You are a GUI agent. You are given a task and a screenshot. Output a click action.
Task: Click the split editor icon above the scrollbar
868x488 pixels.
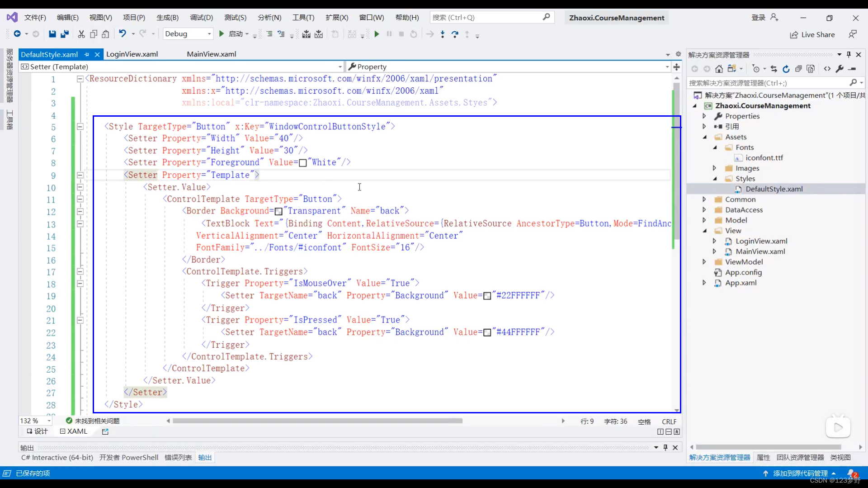[676, 67]
